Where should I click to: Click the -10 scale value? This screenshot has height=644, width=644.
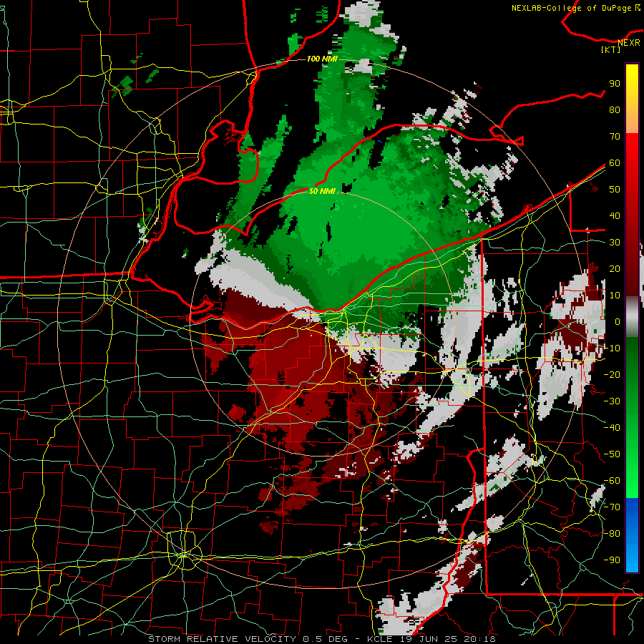coord(612,348)
